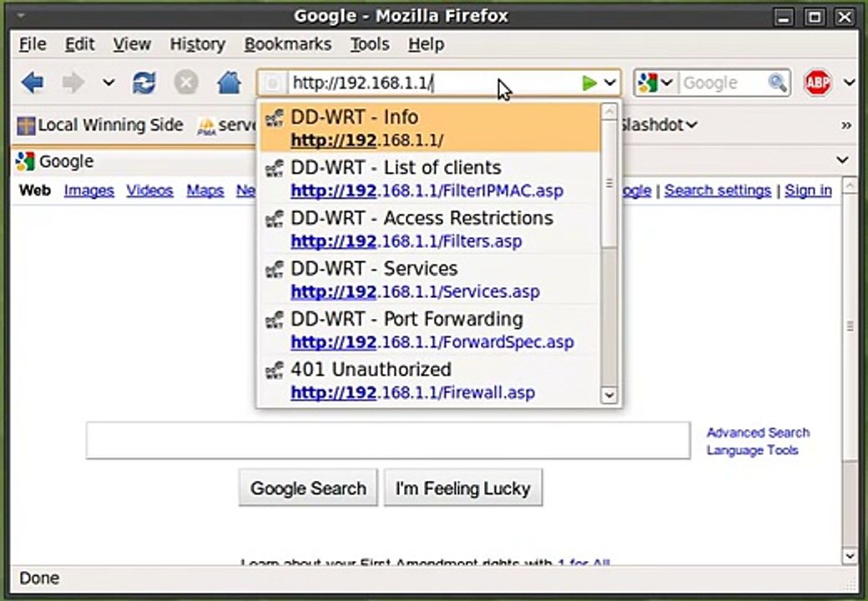
Task: Click suggestion list scroll down arrow
Action: (x=609, y=395)
